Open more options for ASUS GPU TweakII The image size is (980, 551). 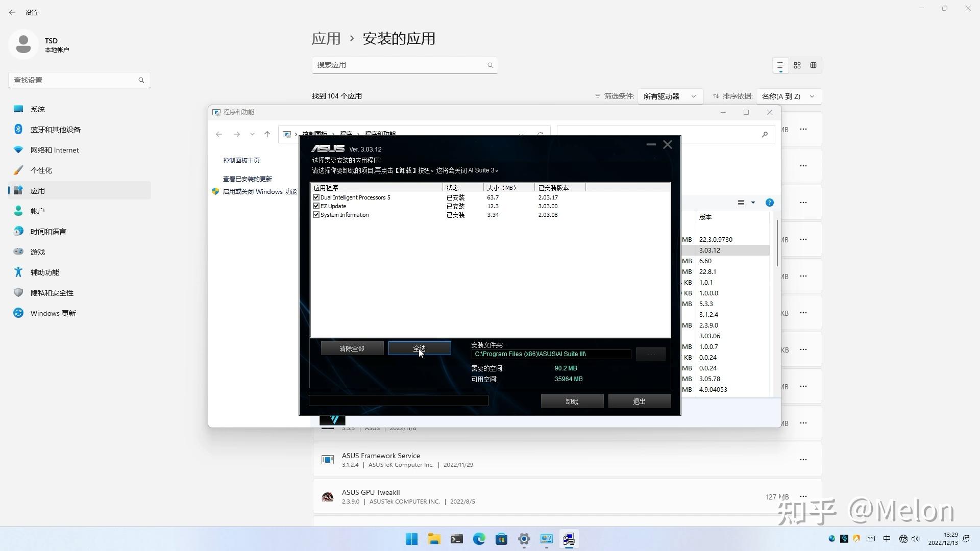[x=804, y=496]
